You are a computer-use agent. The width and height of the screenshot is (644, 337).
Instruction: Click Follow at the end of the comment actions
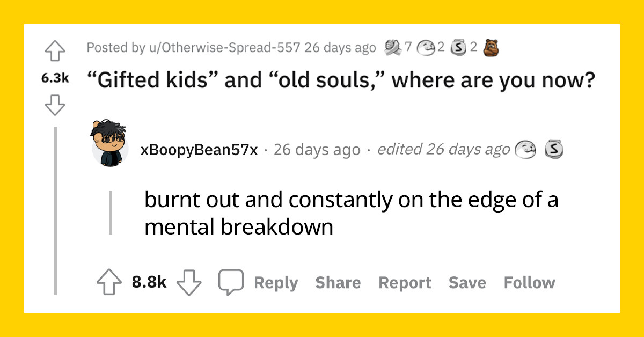(x=530, y=282)
